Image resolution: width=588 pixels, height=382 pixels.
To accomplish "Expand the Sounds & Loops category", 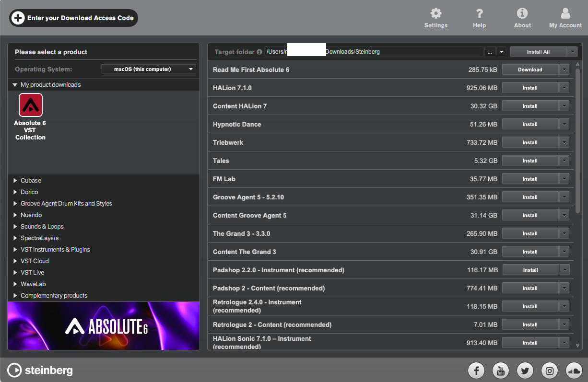I will point(15,227).
